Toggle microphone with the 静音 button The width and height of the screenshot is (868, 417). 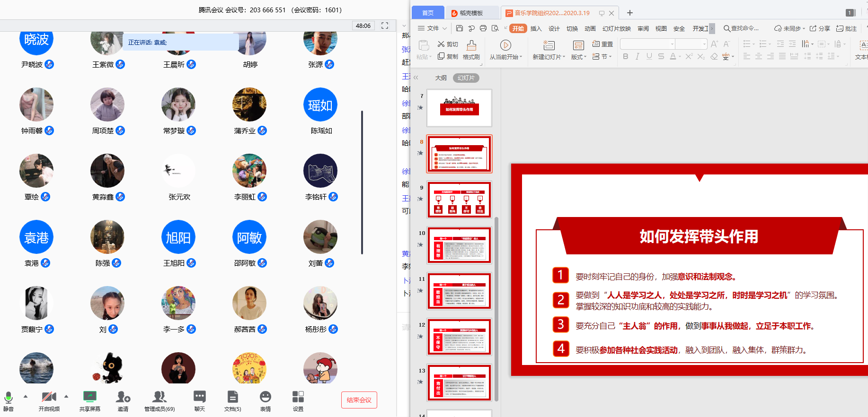click(x=9, y=398)
